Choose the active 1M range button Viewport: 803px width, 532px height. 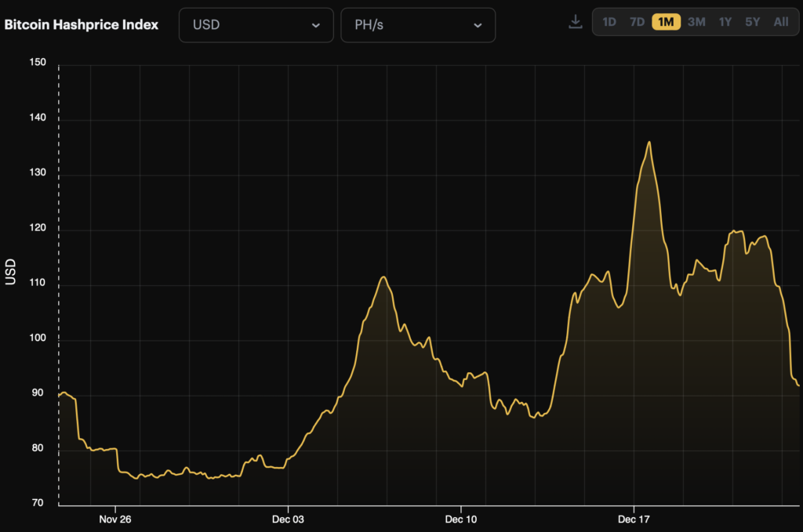point(666,22)
